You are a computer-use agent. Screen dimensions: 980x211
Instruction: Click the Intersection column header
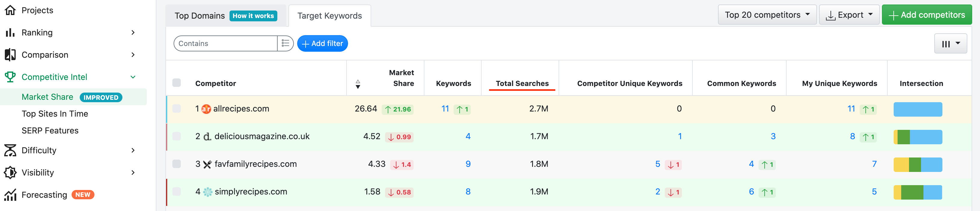(x=921, y=83)
